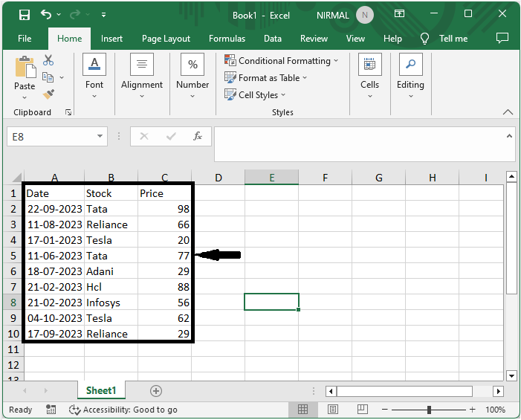Go to the Formulas tab
Image resolution: width=521 pixels, height=420 pixels.
tap(227, 39)
